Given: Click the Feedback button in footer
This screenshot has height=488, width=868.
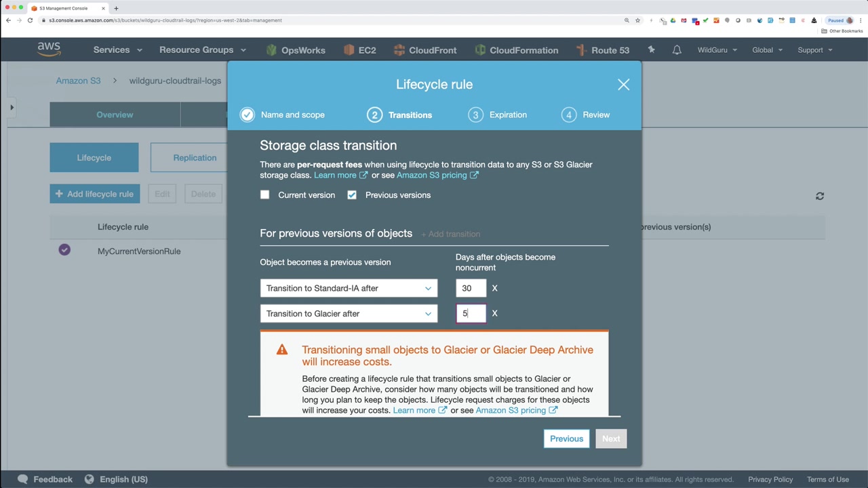Looking at the screenshot, I should coord(45,479).
